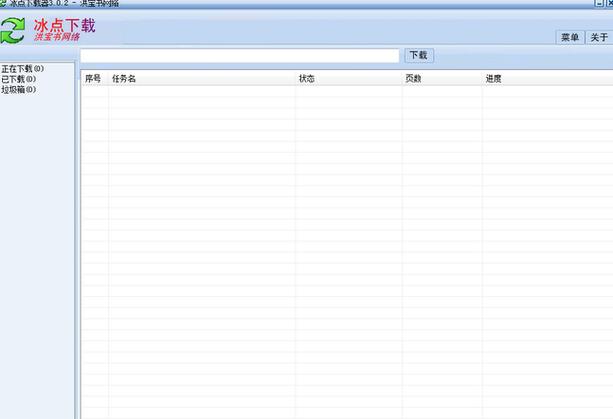Click the green refresh arrows logo
The height and width of the screenshot is (419, 613).
tap(13, 30)
